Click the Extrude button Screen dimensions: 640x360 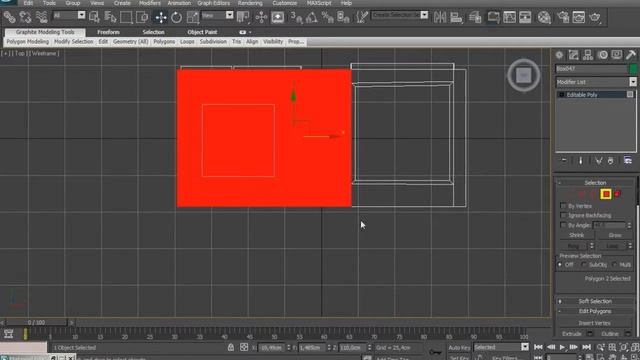click(x=571, y=333)
